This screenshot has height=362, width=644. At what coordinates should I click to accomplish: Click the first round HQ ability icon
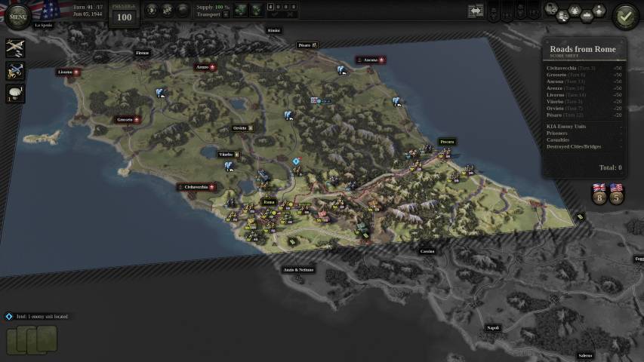(x=150, y=11)
